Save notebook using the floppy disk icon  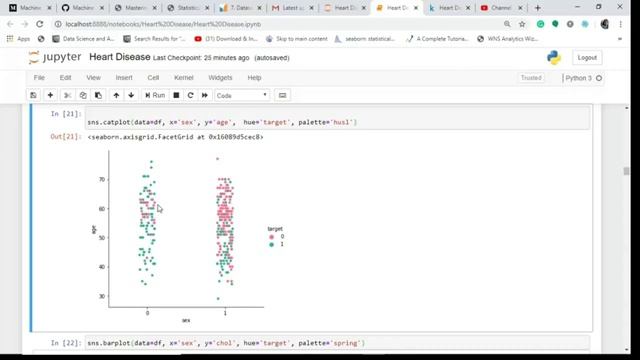click(33, 95)
